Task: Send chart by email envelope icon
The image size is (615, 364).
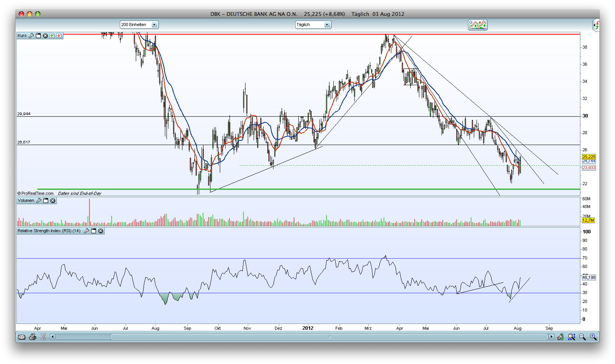Action: [22, 337]
